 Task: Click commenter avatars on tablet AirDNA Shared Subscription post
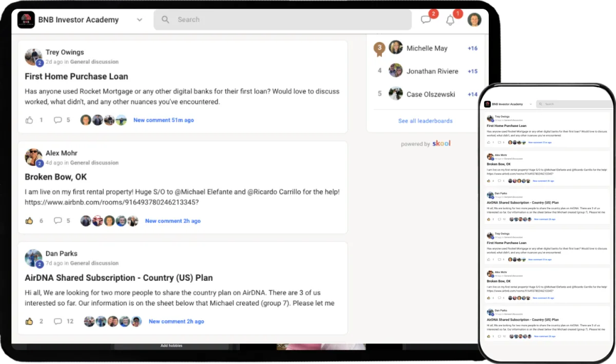coord(112,321)
